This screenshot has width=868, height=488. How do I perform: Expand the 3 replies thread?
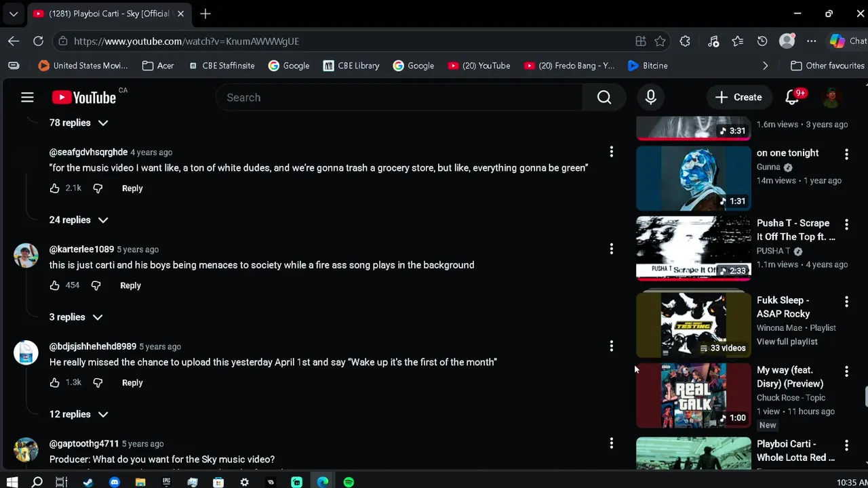coord(76,317)
